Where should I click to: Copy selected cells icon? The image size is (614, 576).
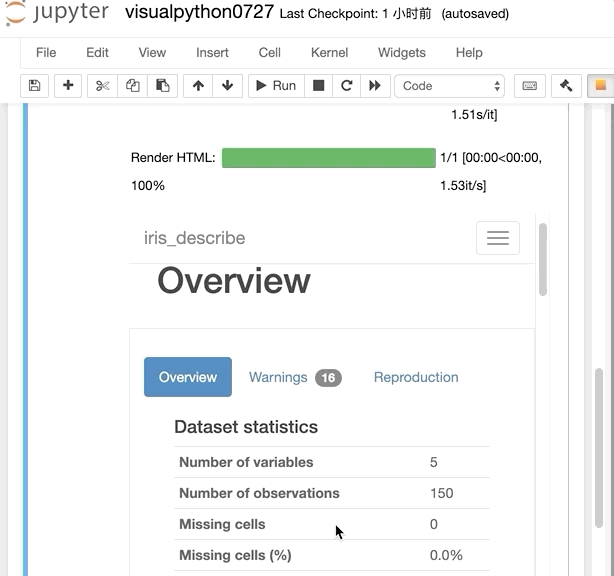132,85
